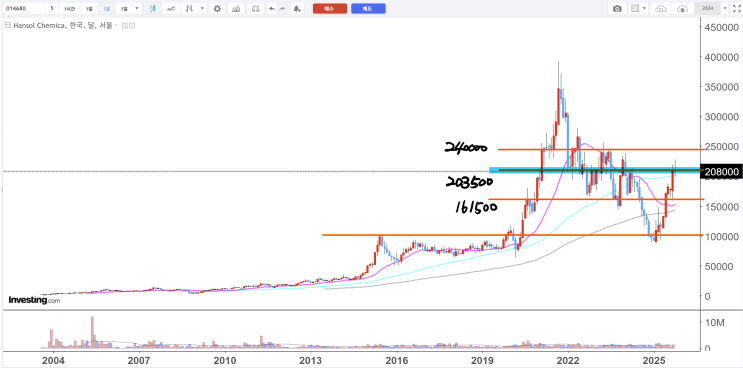Open the dropdown arrow beside 2024
The width and height of the screenshot is (743, 368).
coord(725,9)
